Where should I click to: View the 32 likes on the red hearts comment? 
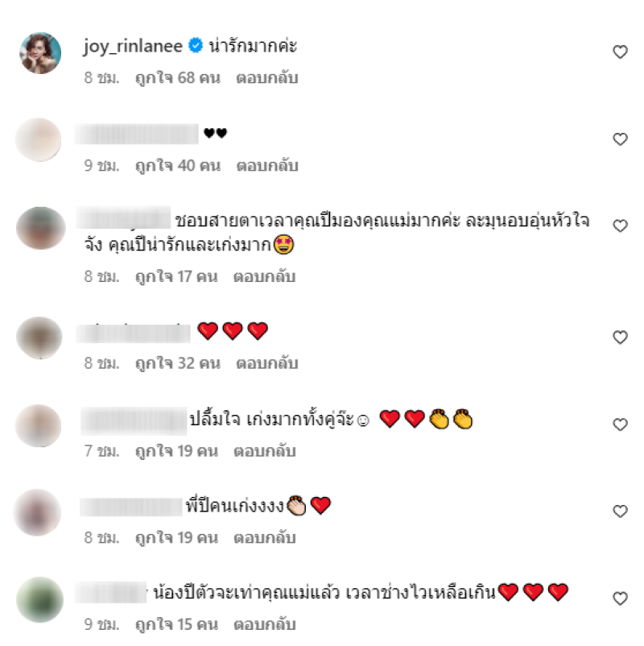pos(178,363)
